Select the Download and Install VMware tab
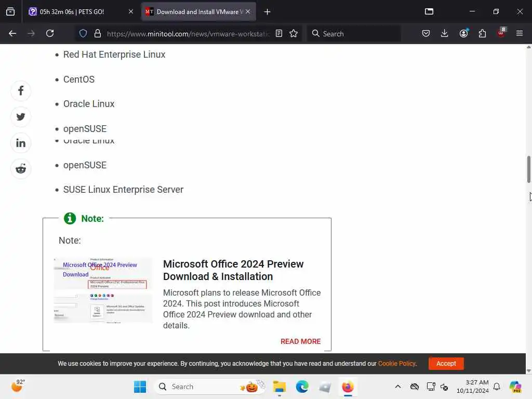The height and width of the screenshot is (399, 532). coord(198,12)
